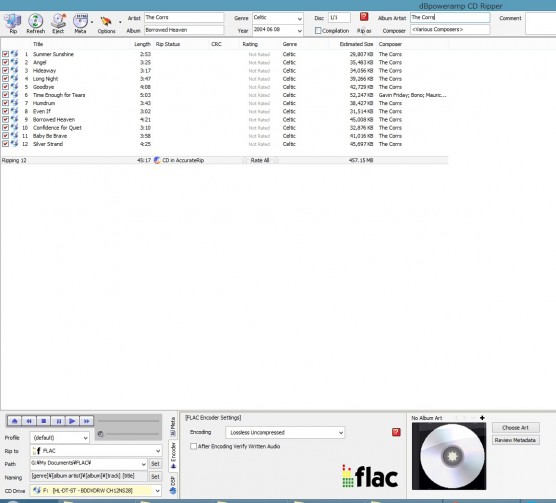Viewport: 556px width, 503px height.
Task: Switch to the Meta vertical tab
Action: pos(173,427)
